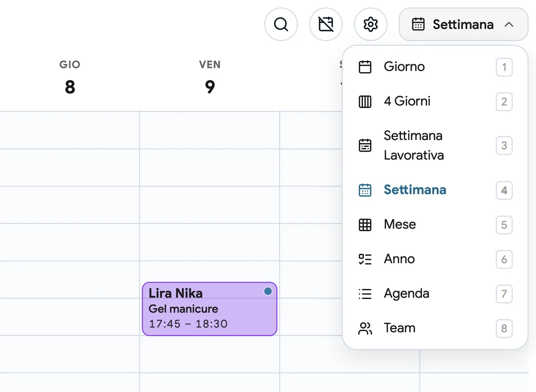Click the Agenda list icon
This screenshot has height=392, width=536.
365,293
